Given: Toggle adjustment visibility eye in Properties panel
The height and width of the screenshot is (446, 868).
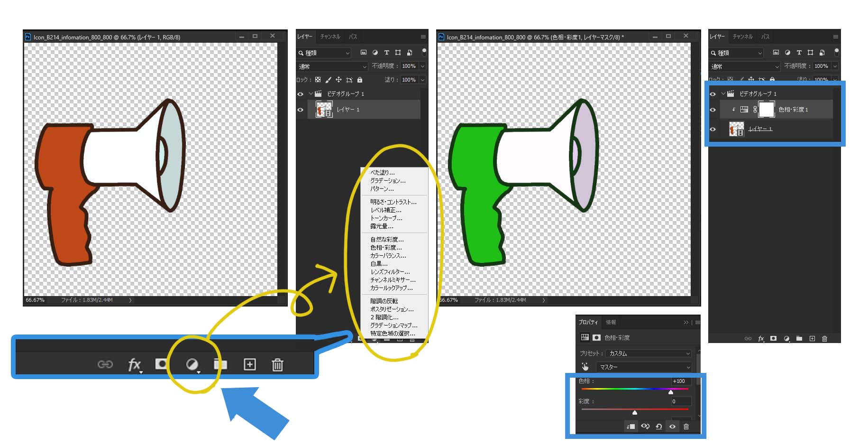Looking at the screenshot, I should point(672,427).
